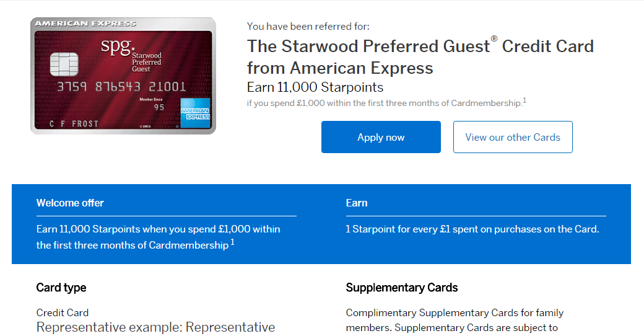Click the card number on the card image
Screen dimensions: 644x336
click(x=121, y=87)
